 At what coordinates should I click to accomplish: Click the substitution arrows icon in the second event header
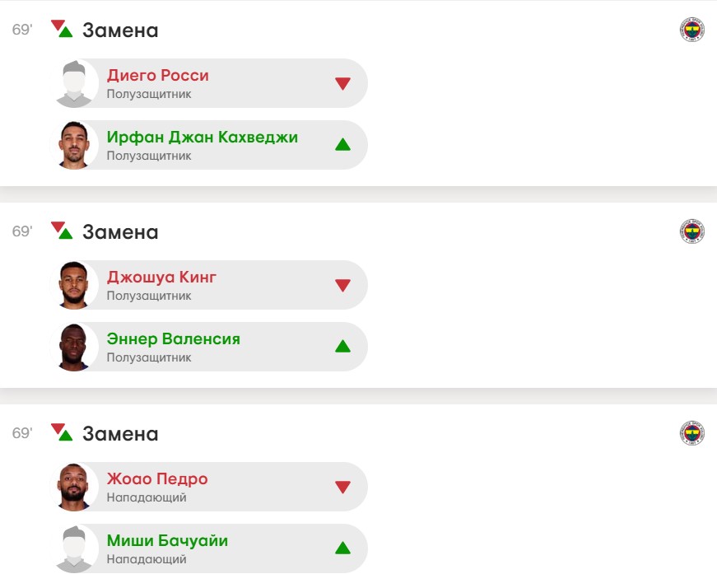click(62, 231)
